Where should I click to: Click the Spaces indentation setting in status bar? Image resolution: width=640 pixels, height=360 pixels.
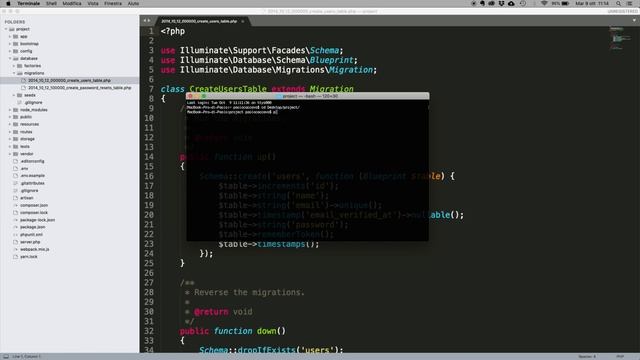587,356
